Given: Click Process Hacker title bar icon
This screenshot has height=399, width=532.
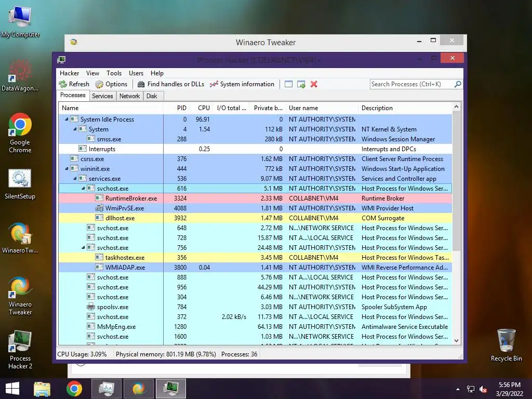Looking at the screenshot, I should (x=61, y=60).
